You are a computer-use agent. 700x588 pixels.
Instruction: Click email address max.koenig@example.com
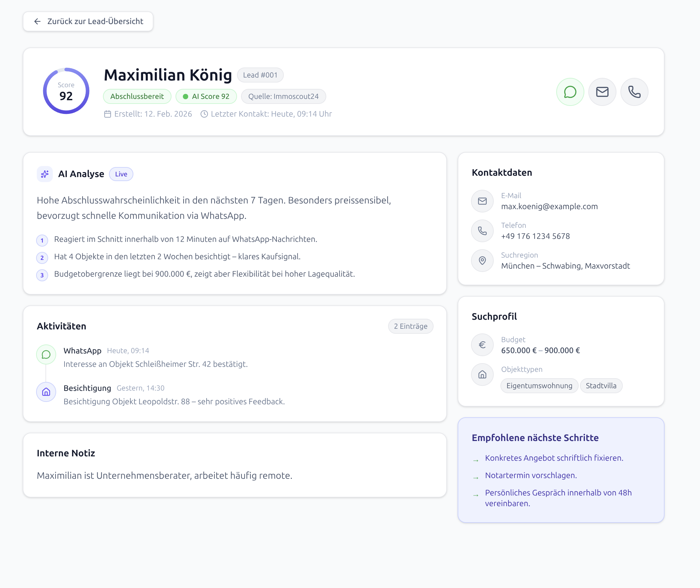[x=549, y=206]
